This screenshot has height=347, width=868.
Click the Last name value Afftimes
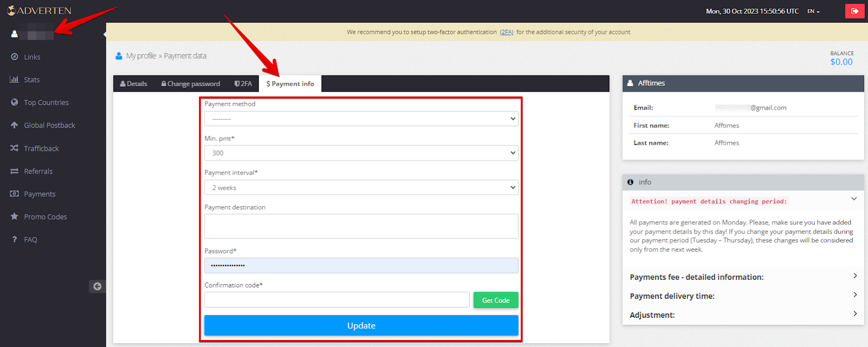(726, 143)
